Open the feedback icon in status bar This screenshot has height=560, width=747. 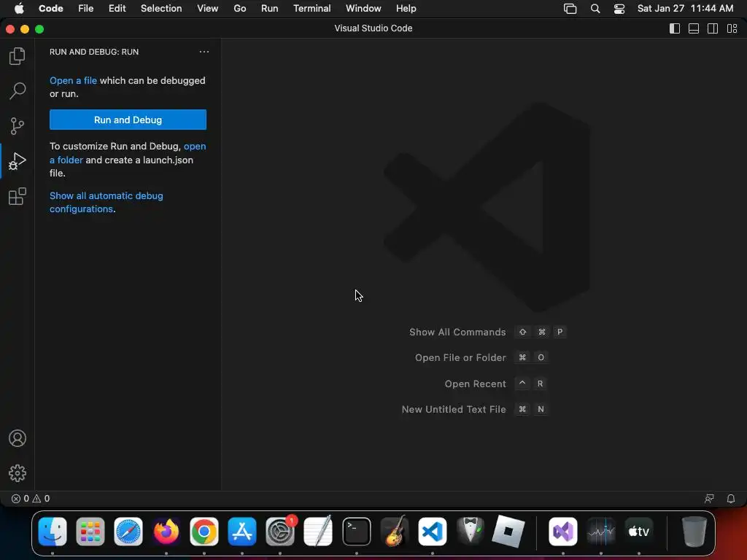pos(709,499)
